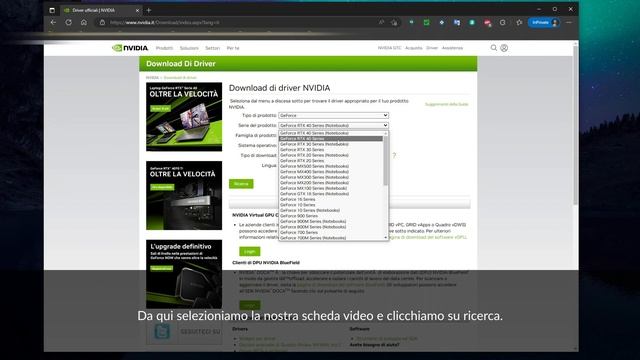Reload the page with the refresh icon
Viewport: 640px width, 360px height.
click(x=69, y=22)
